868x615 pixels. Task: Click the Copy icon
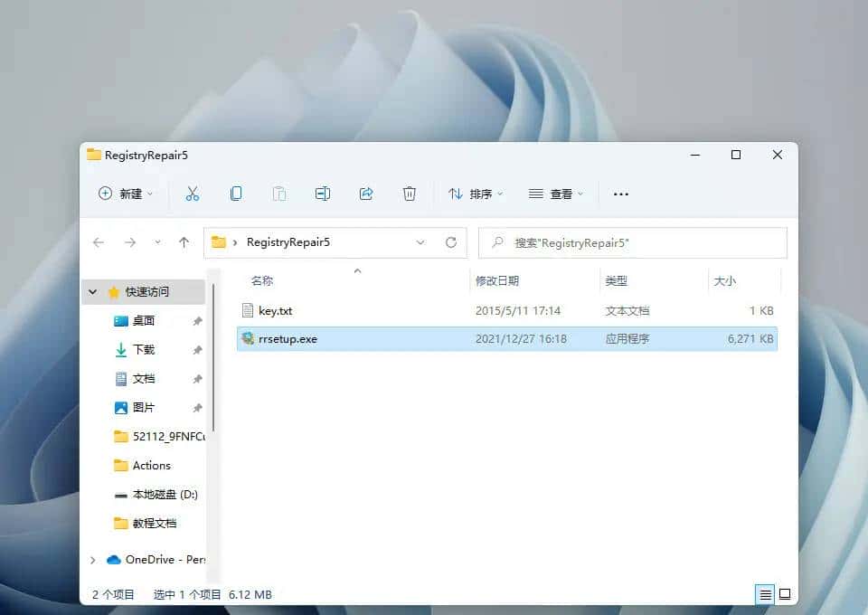(235, 193)
